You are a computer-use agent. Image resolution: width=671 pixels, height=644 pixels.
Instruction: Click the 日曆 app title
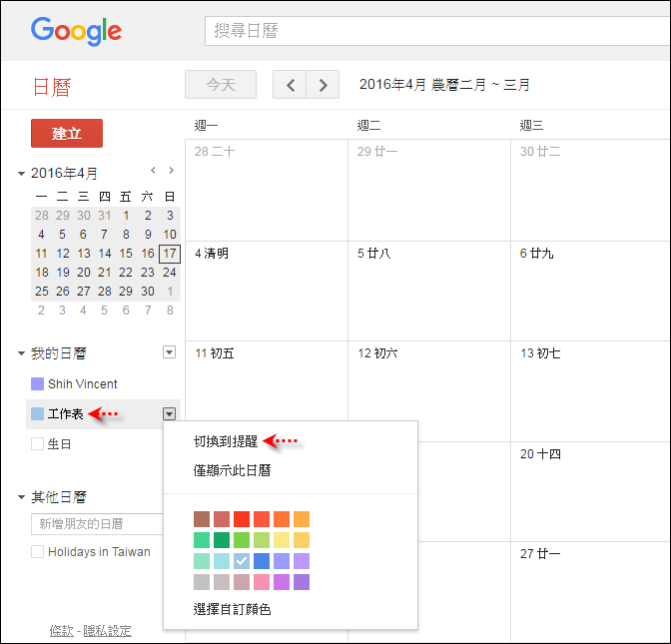[x=52, y=87]
